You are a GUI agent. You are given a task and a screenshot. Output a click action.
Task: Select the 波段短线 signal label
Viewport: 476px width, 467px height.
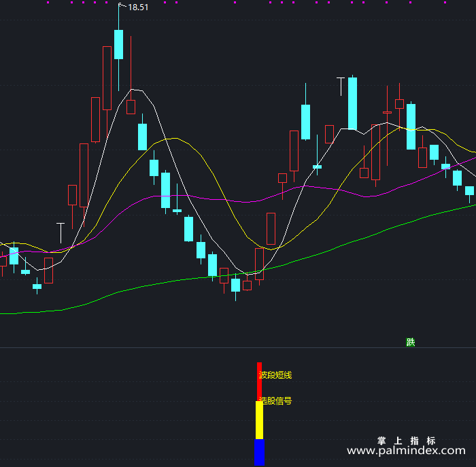tap(275, 375)
